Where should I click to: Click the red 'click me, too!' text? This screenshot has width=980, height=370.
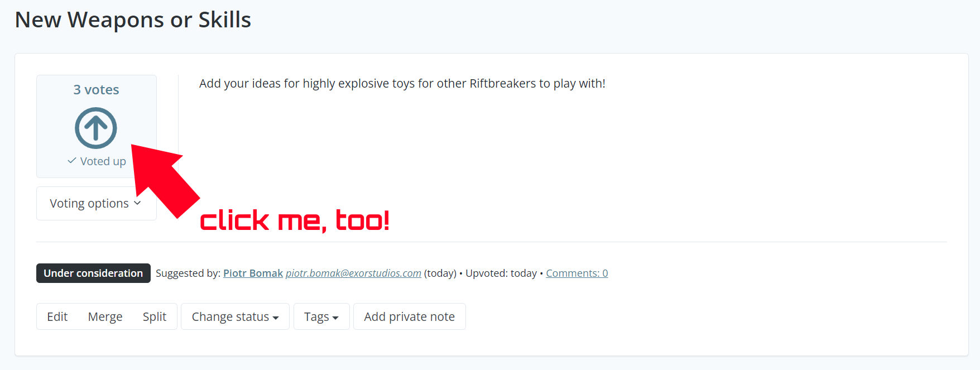click(295, 220)
